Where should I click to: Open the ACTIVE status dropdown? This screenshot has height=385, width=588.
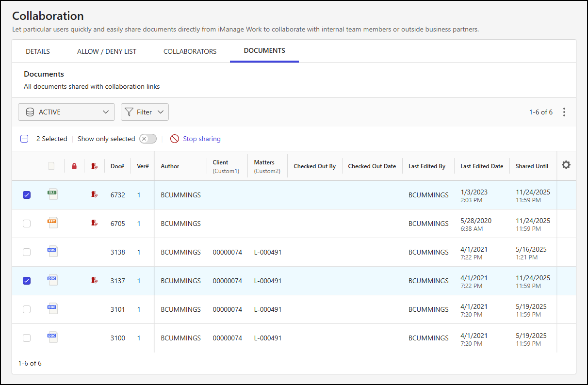click(66, 112)
